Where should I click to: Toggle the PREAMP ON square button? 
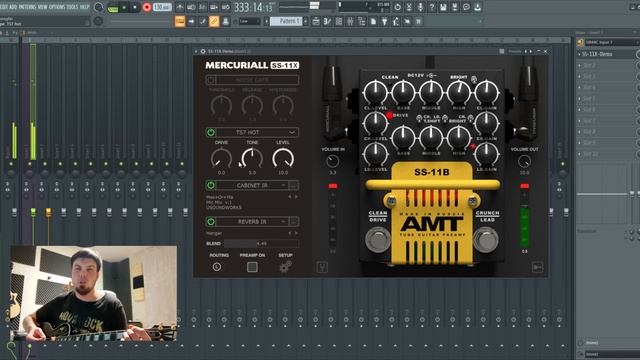coord(252,267)
